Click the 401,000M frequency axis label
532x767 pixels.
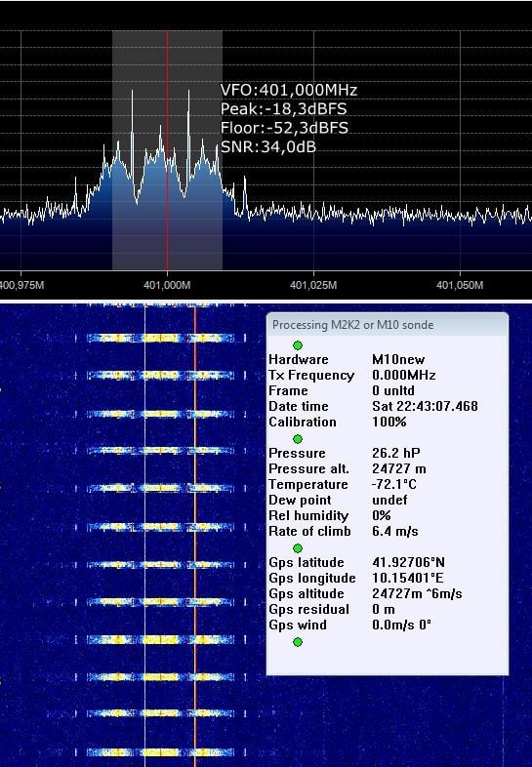167,285
